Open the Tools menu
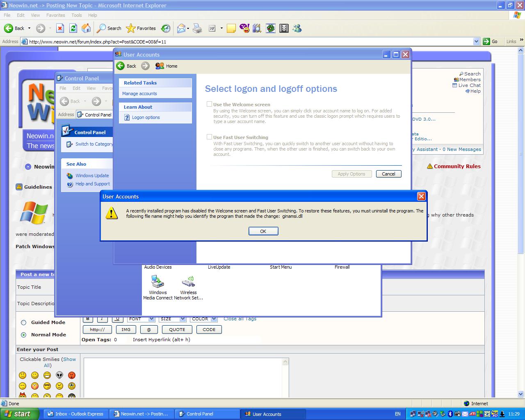This screenshot has width=525, height=420. (x=76, y=15)
